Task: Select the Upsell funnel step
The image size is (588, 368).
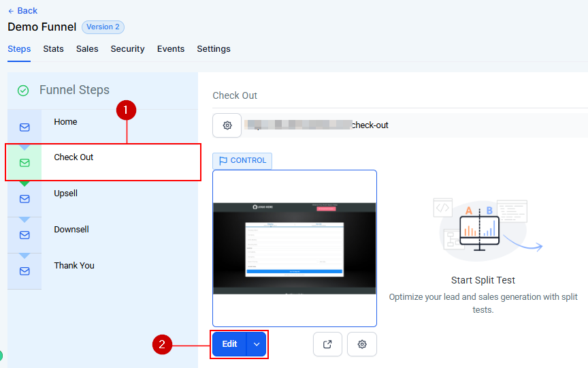Action: pos(66,194)
